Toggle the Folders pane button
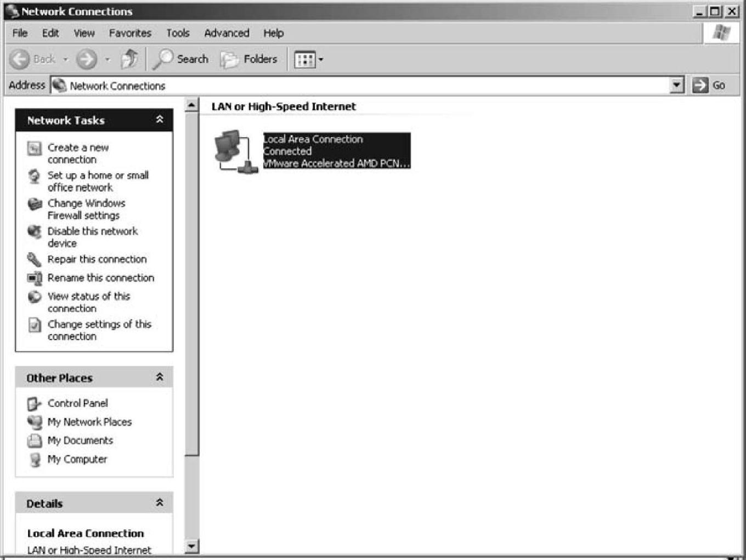Image resolution: width=746 pixels, height=560 pixels. (250, 59)
